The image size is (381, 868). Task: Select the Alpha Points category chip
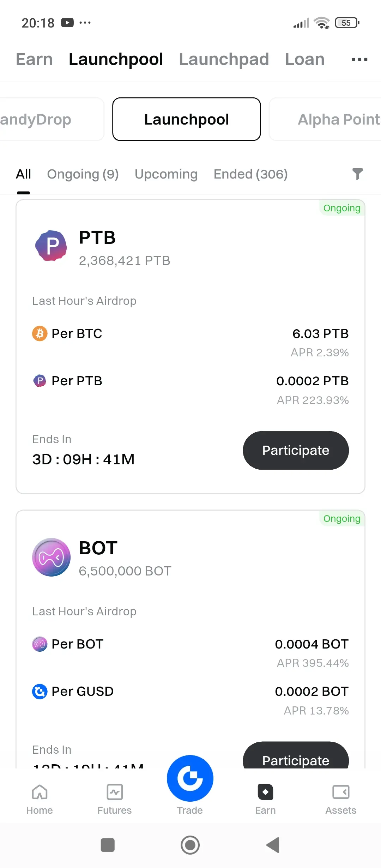point(325,119)
